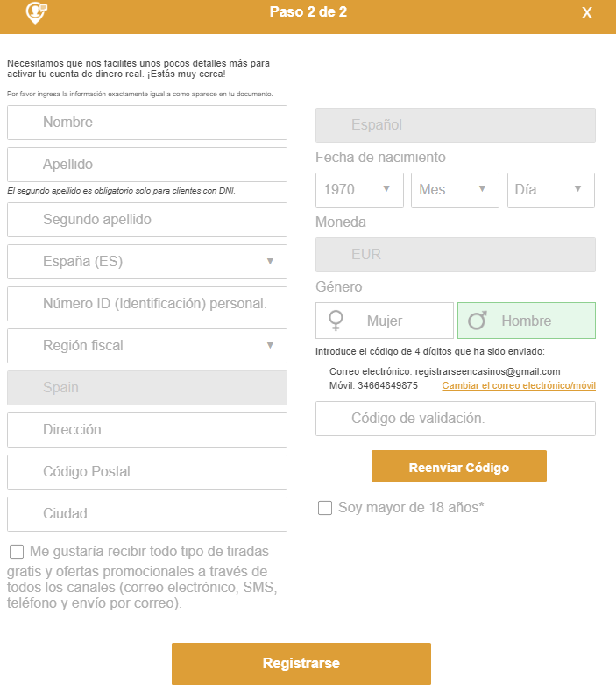
Task: Open the Mes month dropdown
Action: [455, 190]
